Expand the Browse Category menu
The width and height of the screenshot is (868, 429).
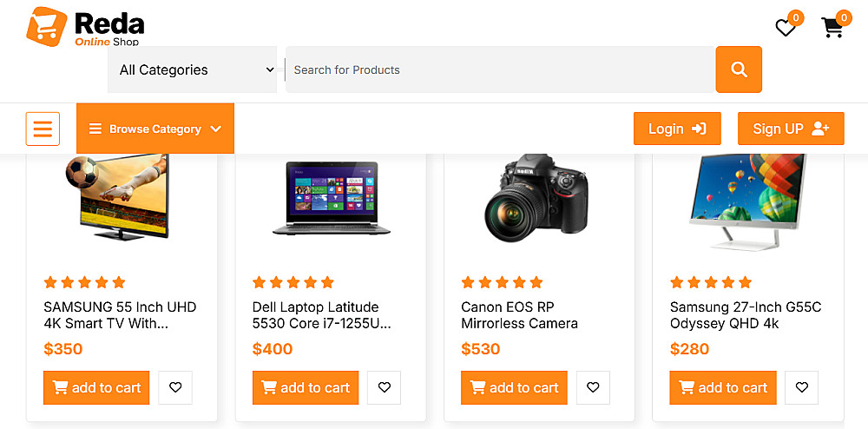pos(155,129)
